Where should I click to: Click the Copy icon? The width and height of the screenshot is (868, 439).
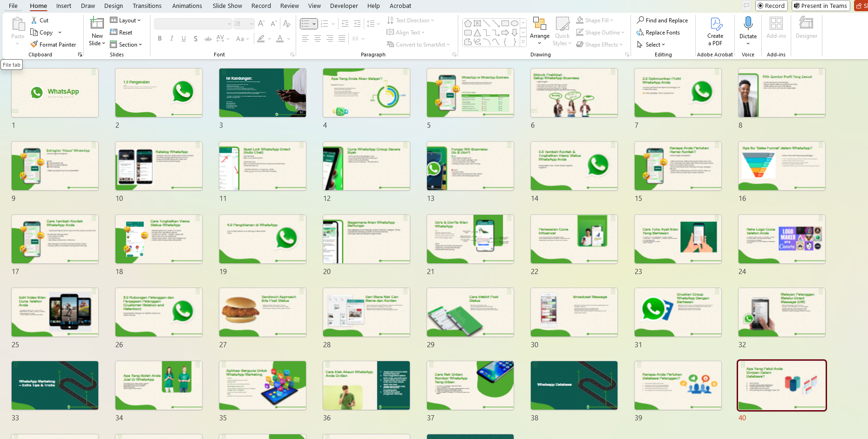pyautogui.click(x=34, y=33)
